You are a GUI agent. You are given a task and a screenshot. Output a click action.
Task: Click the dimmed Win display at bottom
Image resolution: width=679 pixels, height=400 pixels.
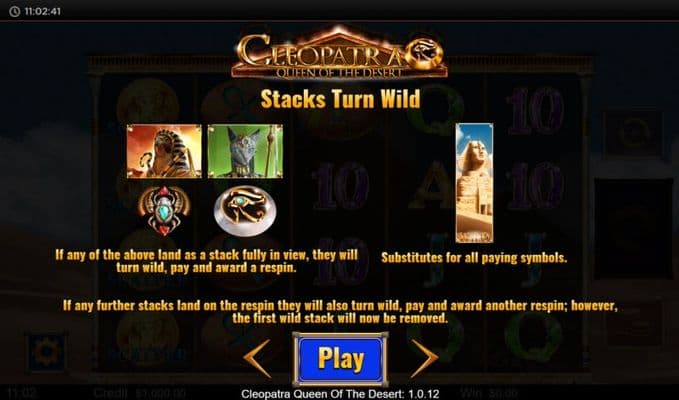pyautogui.click(x=489, y=394)
